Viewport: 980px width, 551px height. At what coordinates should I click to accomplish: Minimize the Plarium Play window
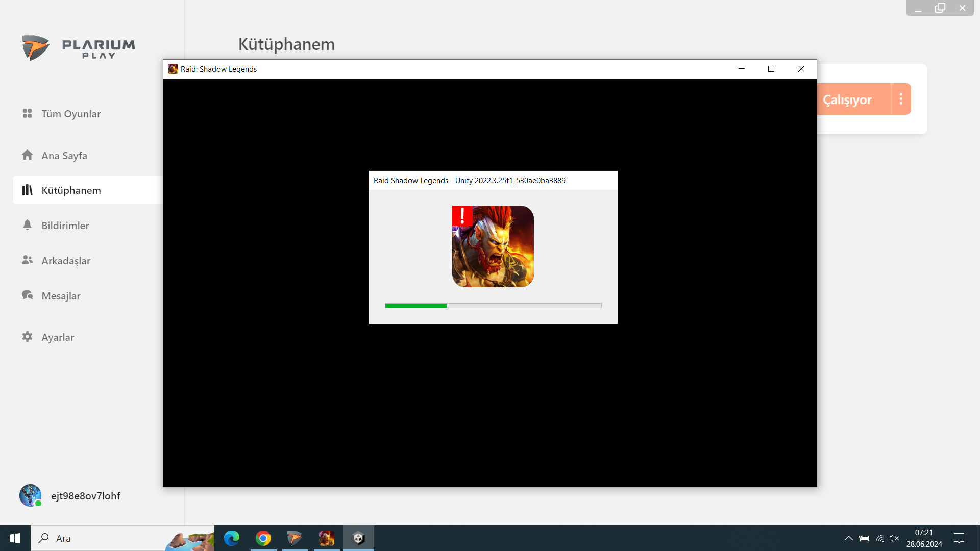click(918, 8)
